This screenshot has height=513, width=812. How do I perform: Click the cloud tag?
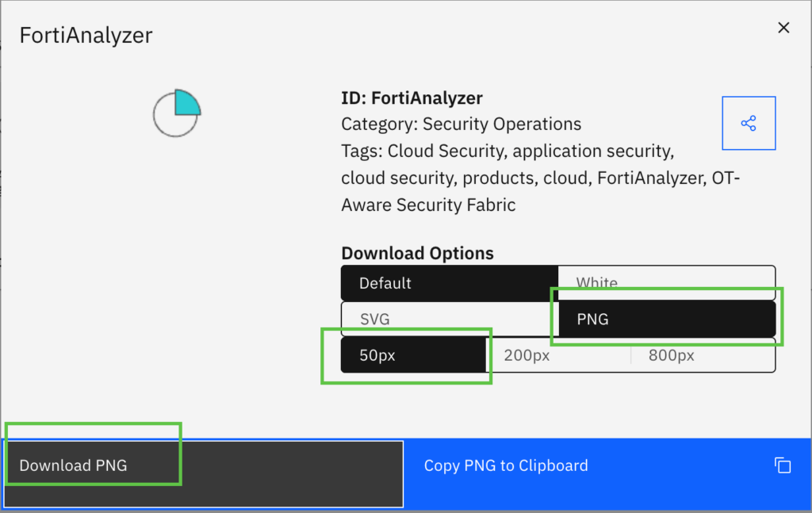[x=565, y=178]
